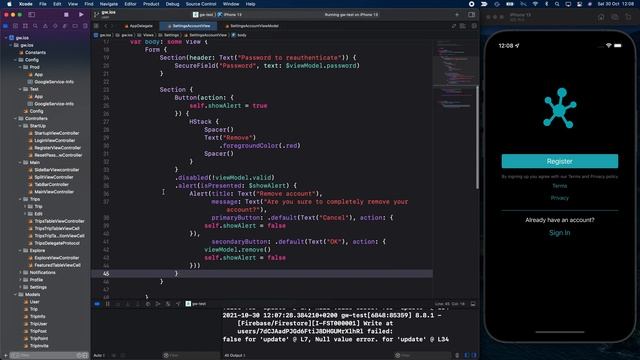Collapse the Config group
This screenshot has height=360, width=640.
[x=16, y=60]
